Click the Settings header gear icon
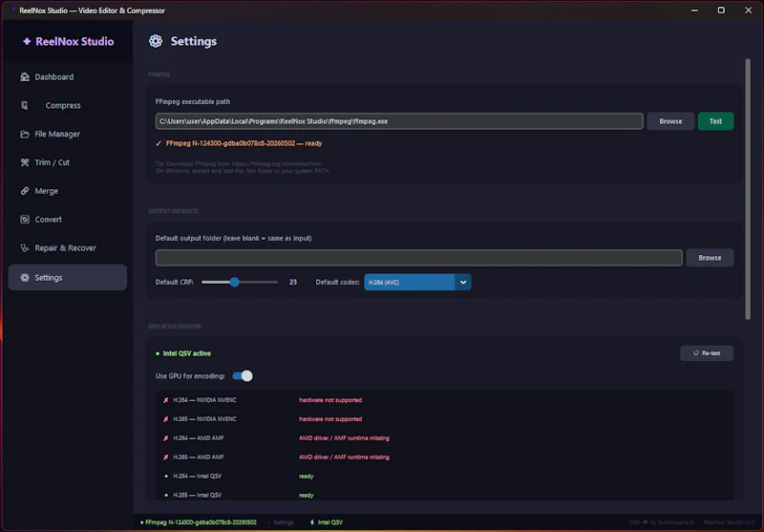 (x=156, y=41)
